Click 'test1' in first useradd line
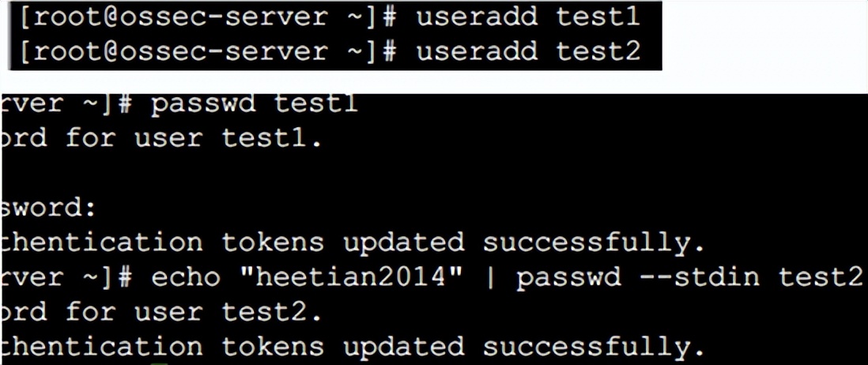The image size is (868, 365). tap(598, 17)
